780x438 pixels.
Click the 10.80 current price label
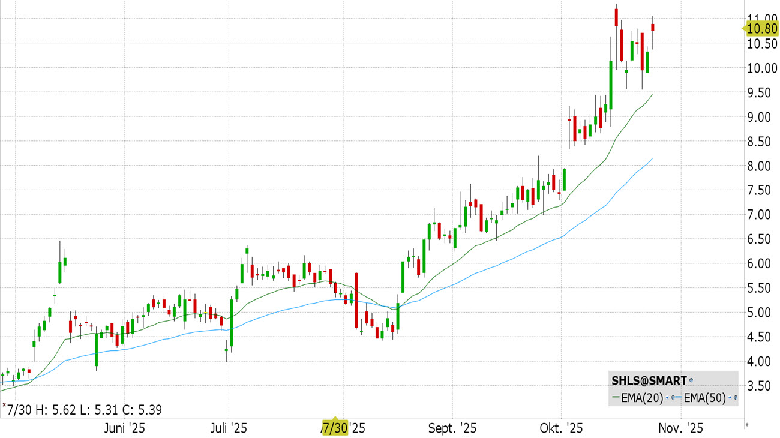[x=762, y=28]
